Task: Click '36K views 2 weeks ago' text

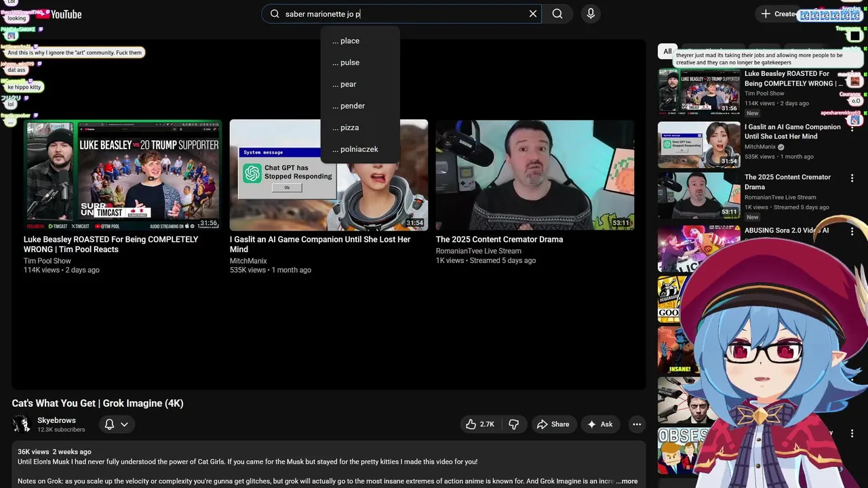Action: (54, 451)
